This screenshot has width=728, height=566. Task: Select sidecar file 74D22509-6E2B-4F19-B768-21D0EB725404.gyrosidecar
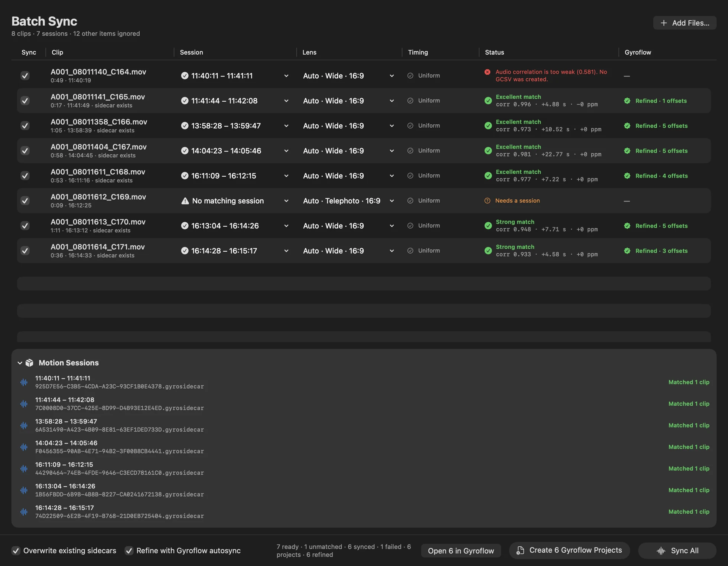click(120, 516)
